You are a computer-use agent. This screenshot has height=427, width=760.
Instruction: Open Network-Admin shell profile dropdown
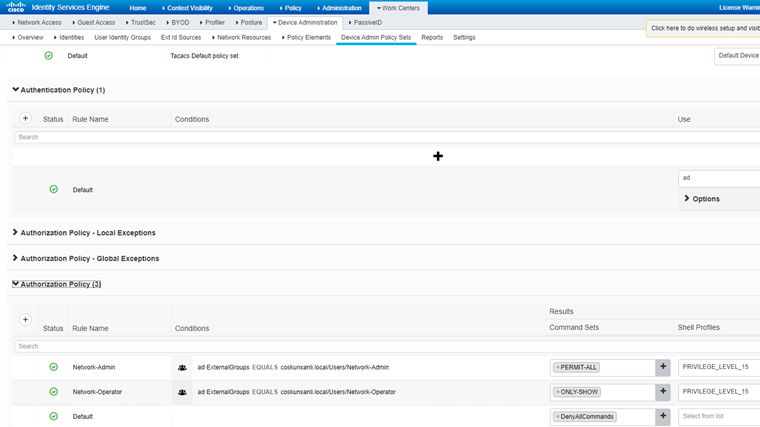pyautogui.click(x=719, y=367)
